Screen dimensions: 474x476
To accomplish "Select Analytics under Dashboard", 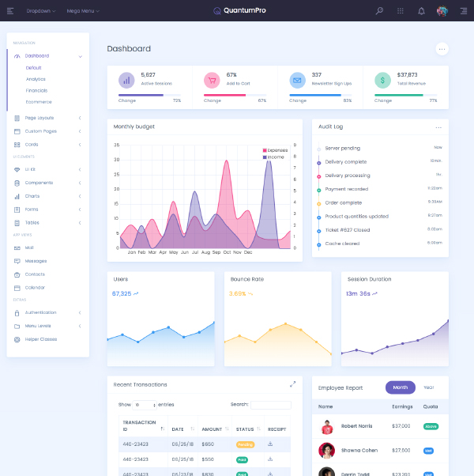I will pyautogui.click(x=36, y=79).
